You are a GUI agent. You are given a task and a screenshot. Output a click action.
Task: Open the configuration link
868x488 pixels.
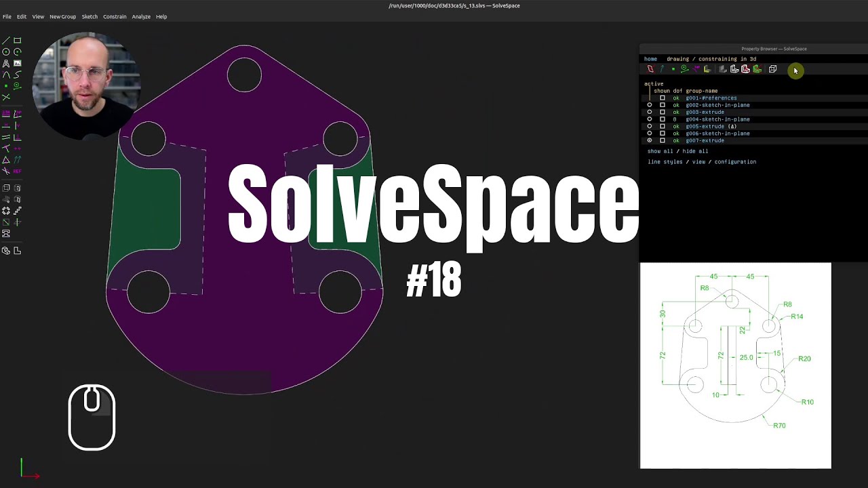pos(735,162)
